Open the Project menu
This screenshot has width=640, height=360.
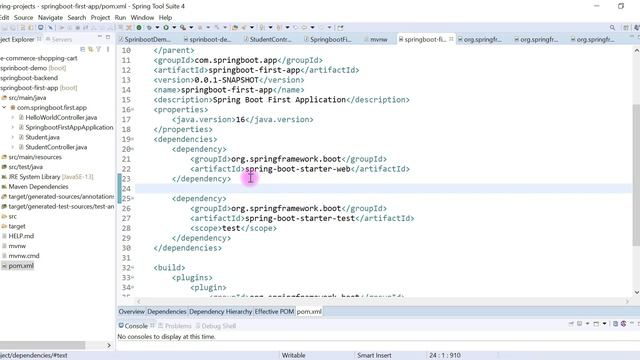coord(100,18)
